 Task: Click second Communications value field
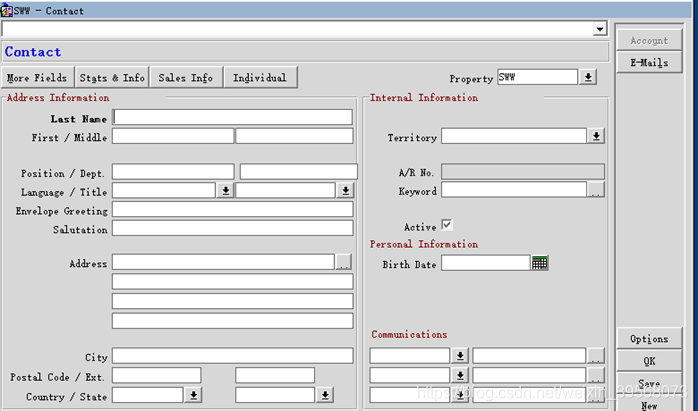coord(529,375)
